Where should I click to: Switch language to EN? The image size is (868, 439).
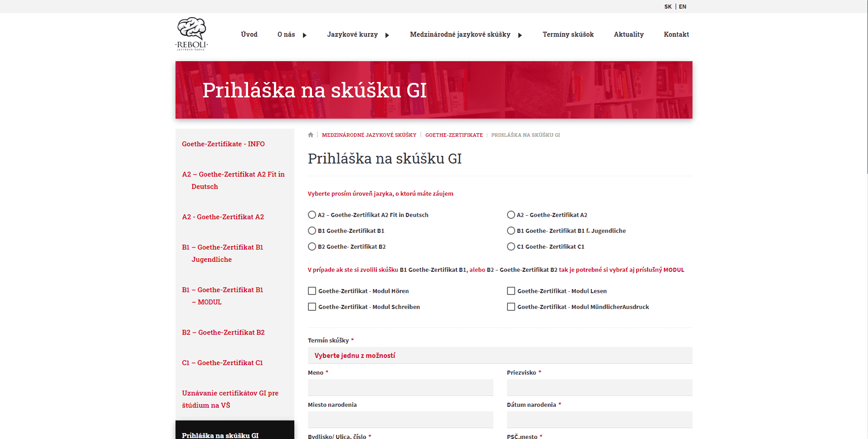point(683,7)
